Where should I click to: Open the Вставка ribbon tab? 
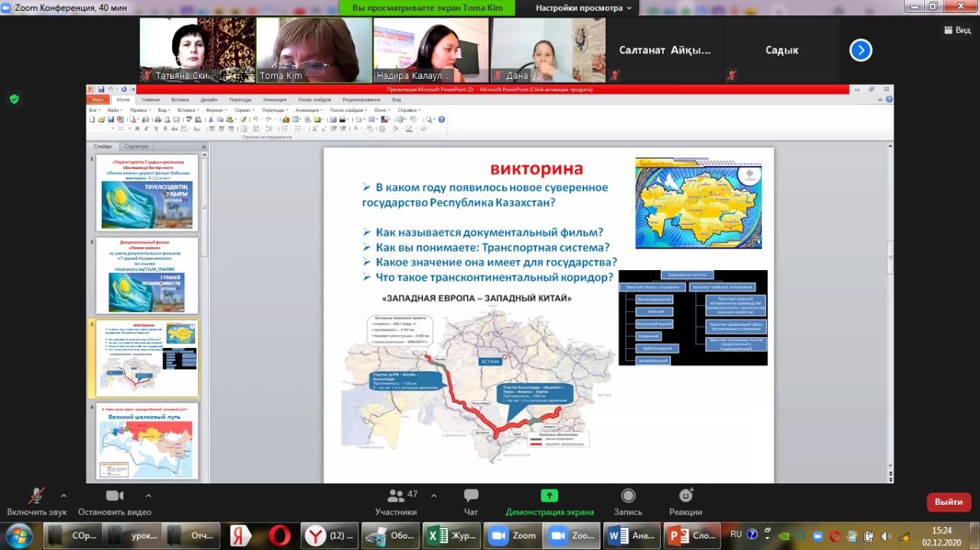tap(180, 99)
